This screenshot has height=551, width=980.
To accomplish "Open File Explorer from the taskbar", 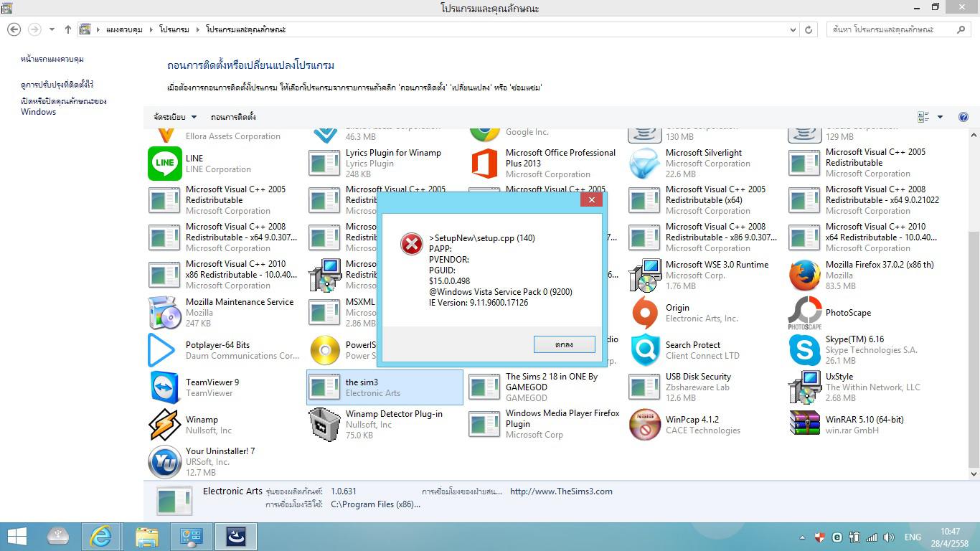I will tap(147, 537).
